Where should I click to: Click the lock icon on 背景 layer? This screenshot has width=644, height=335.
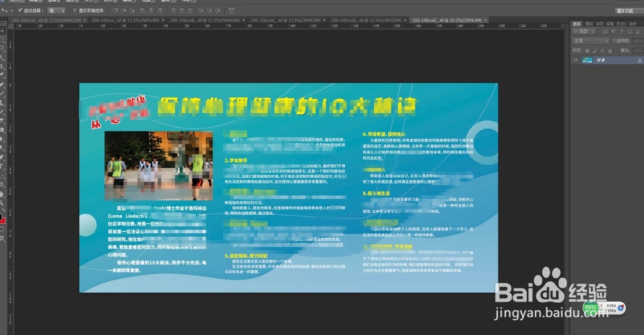click(640, 60)
